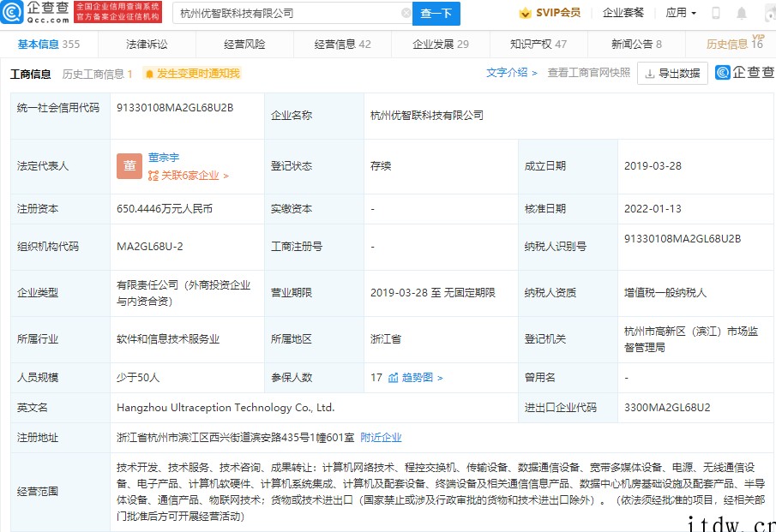The width and height of the screenshot is (776, 532).
Task: Select registered capital 650.4446万元人民币
Action: tap(165, 209)
